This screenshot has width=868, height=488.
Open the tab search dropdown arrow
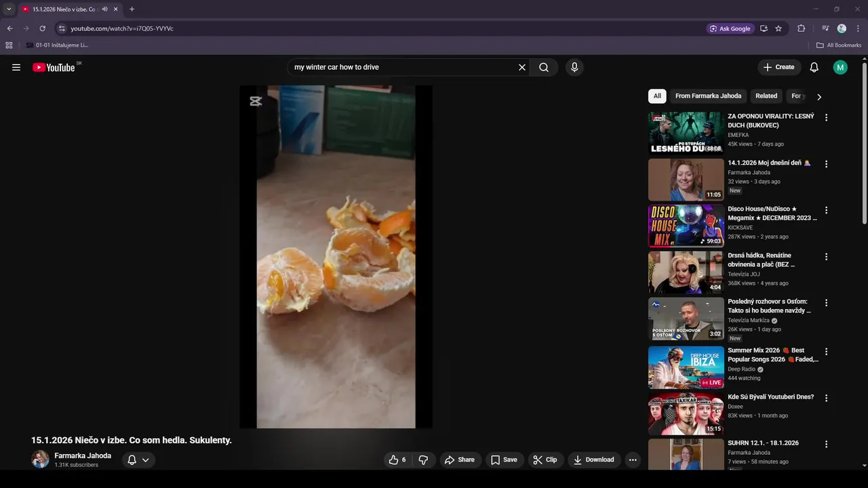[x=9, y=9]
